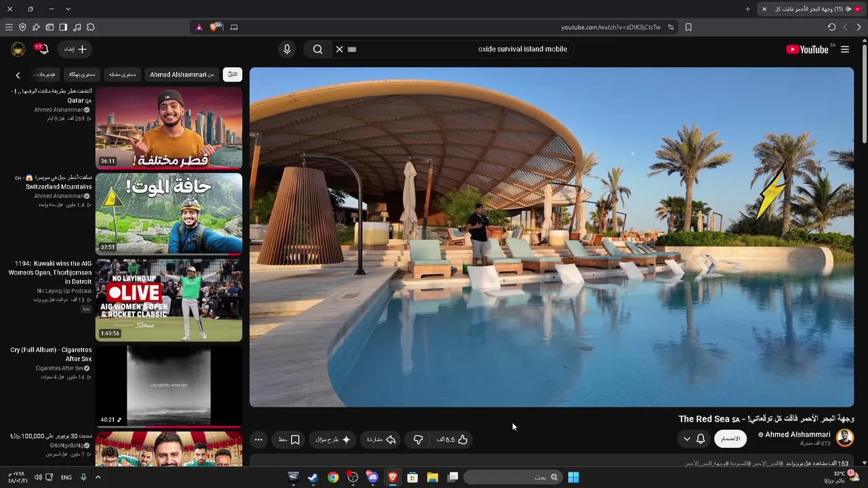Viewport: 868px width, 488px height.
Task: Expand the subscription notification options chevron
Action: coord(687,439)
